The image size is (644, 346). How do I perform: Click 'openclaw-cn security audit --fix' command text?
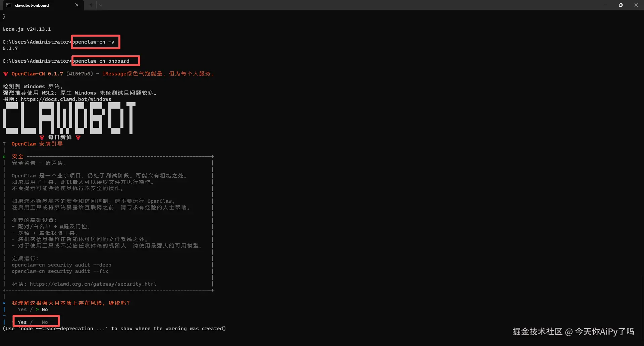click(60, 271)
